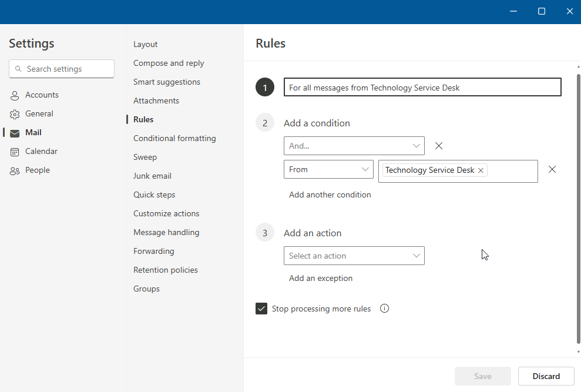Delete the From condition row
Viewport: 581px width, 392px height.
[552, 169]
